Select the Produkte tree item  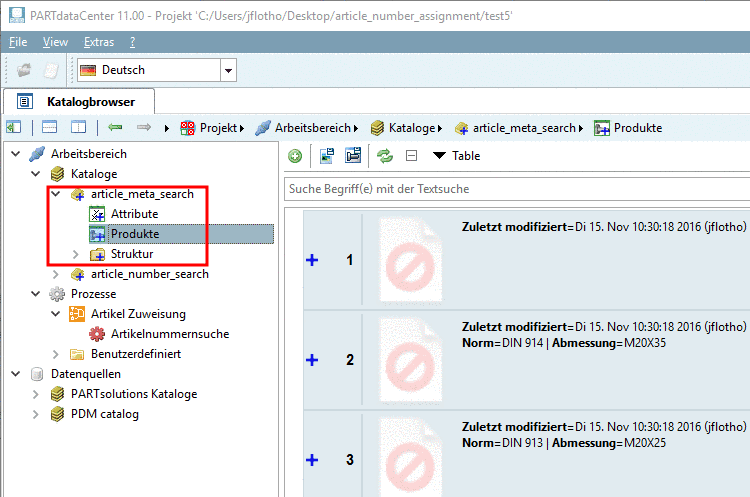(135, 234)
